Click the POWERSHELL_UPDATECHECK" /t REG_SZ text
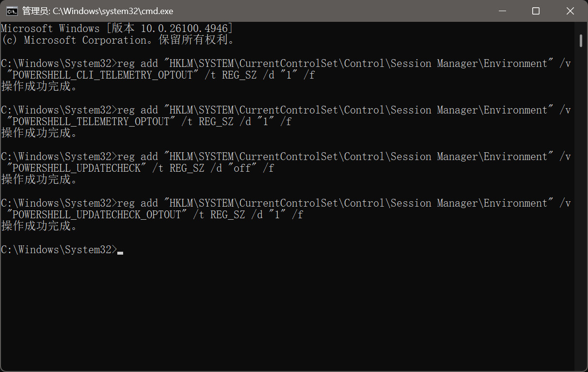The height and width of the screenshot is (372, 588). [x=106, y=168]
